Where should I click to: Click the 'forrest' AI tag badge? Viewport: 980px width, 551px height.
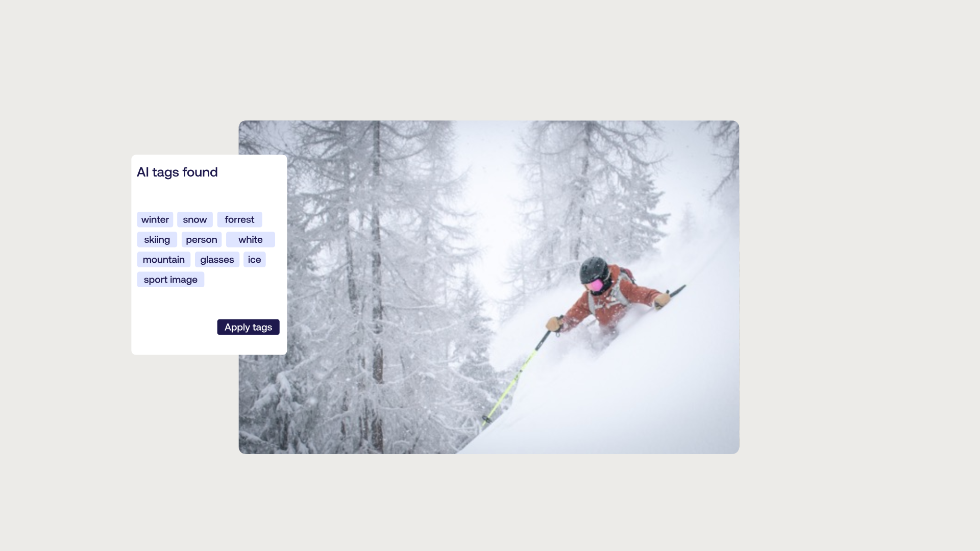(x=239, y=219)
